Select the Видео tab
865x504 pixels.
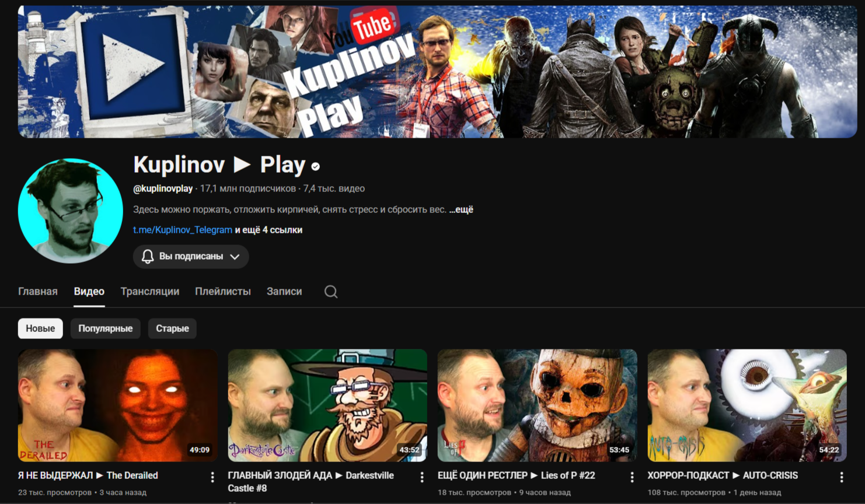click(89, 291)
